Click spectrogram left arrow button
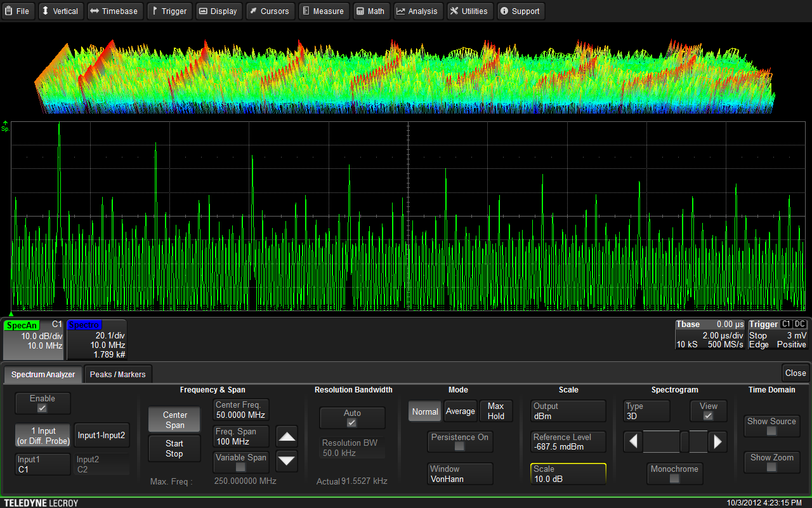 pyautogui.click(x=632, y=441)
